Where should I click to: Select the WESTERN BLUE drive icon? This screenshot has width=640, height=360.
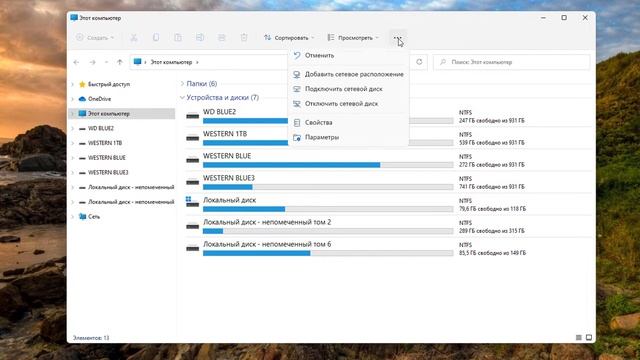tap(193, 160)
